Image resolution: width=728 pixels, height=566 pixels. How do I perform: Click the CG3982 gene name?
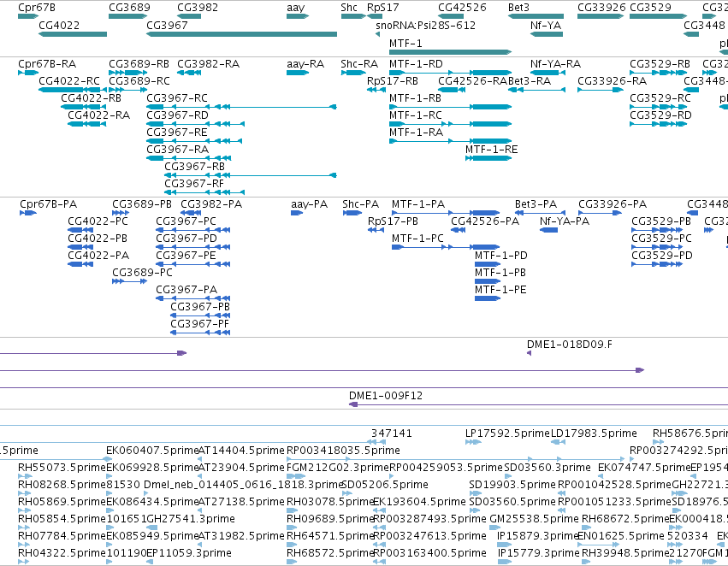[198, 8]
